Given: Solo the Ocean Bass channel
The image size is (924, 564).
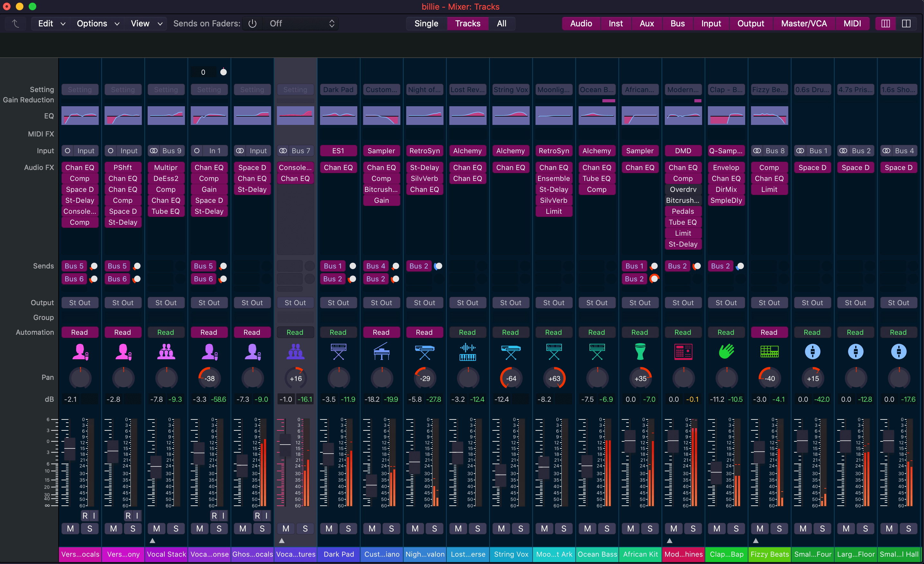Looking at the screenshot, I should tap(606, 528).
